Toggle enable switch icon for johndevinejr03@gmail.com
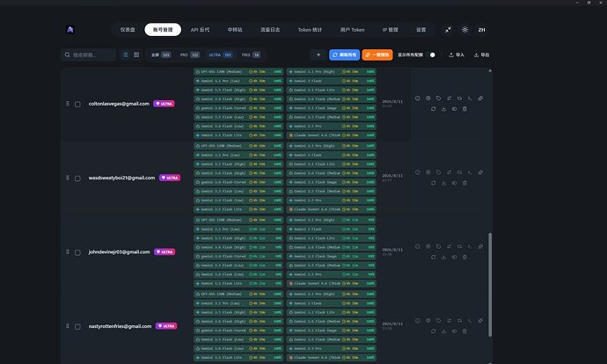607x364 pixels. 454,258
